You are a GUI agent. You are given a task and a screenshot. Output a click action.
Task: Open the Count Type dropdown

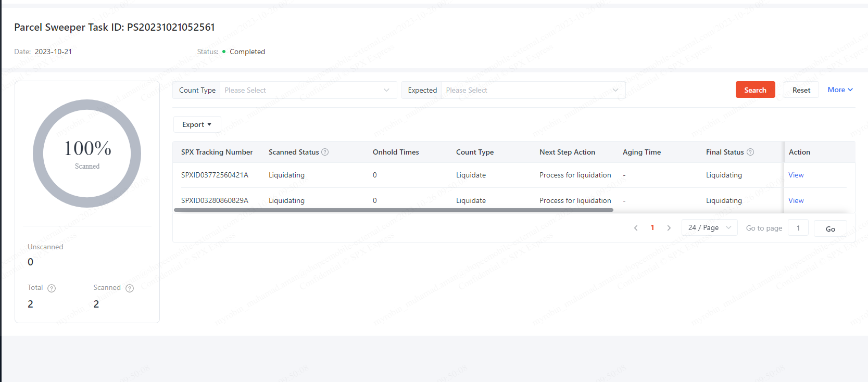point(308,90)
